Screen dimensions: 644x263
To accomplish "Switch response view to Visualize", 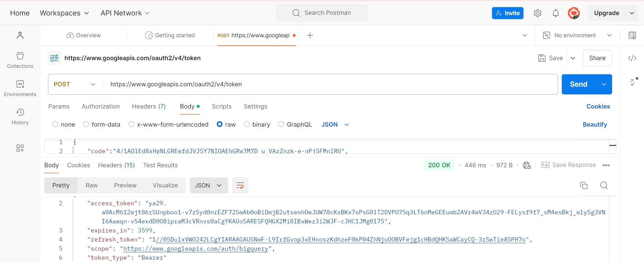I will tap(165, 185).
